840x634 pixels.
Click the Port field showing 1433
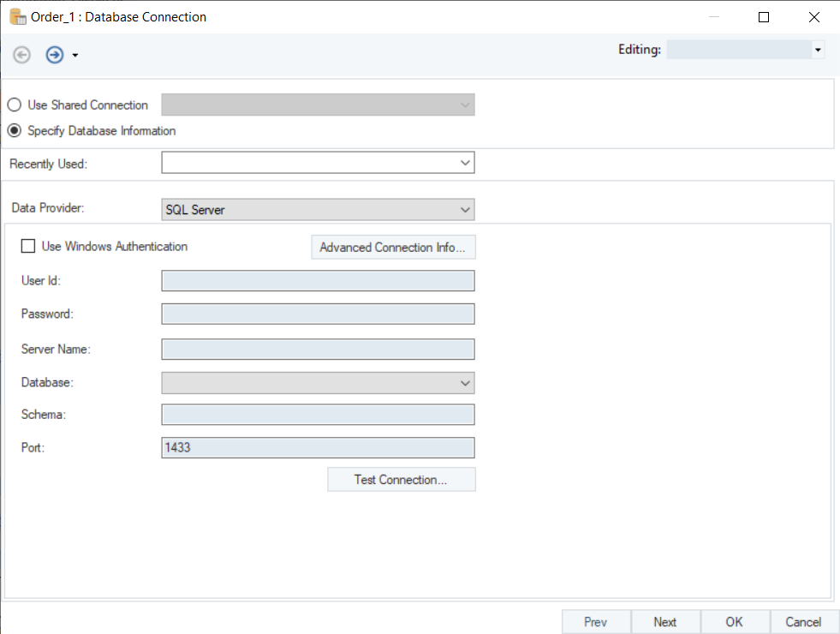point(318,447)
